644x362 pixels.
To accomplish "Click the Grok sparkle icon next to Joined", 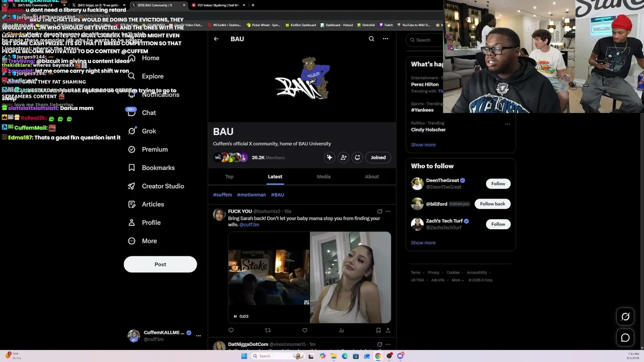I will [330, 157].
